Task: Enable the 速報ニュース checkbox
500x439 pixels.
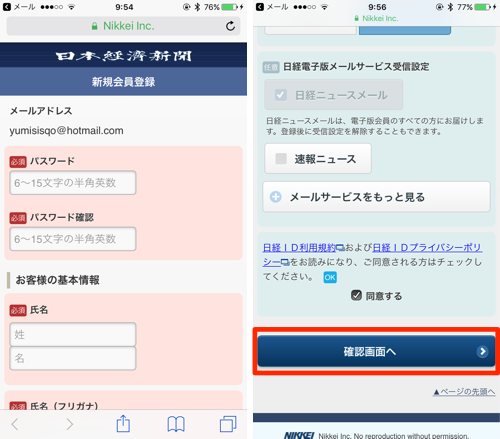Action: pyautogui.click(x=281, y=159)
